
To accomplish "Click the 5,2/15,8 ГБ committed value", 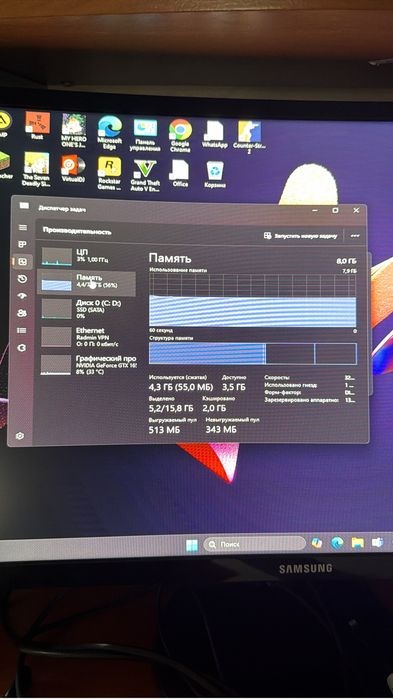I will point(171,408).
